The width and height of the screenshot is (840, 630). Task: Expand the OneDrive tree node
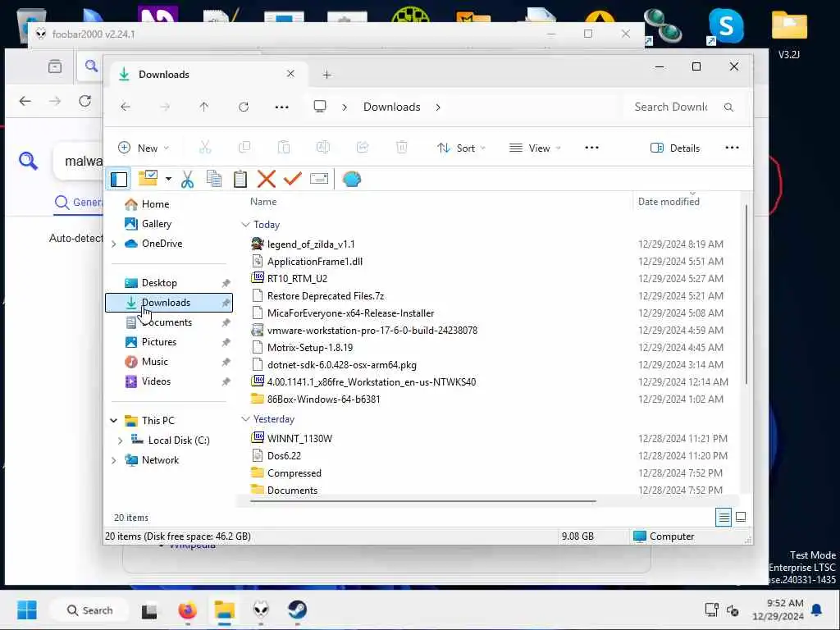point(113,244)
